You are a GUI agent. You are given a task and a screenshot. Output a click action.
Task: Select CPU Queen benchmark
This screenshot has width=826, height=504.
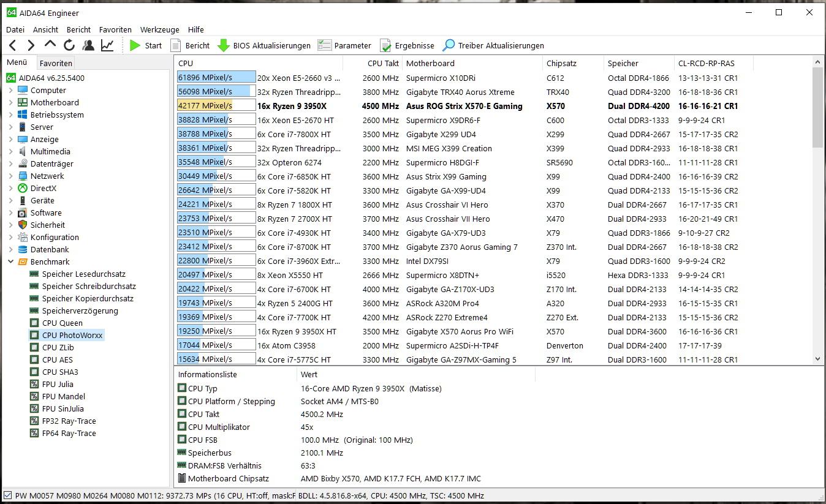(x=62, y=323)
